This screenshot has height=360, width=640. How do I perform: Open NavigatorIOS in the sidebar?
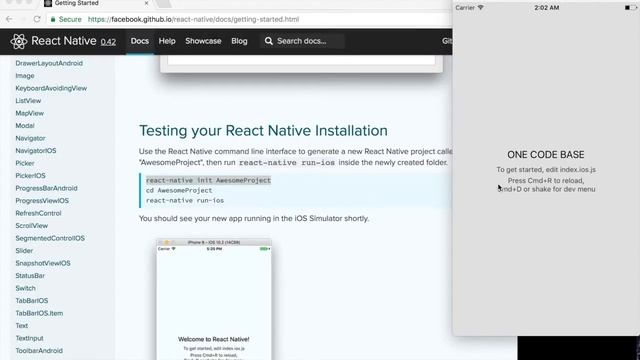[36, 151]
